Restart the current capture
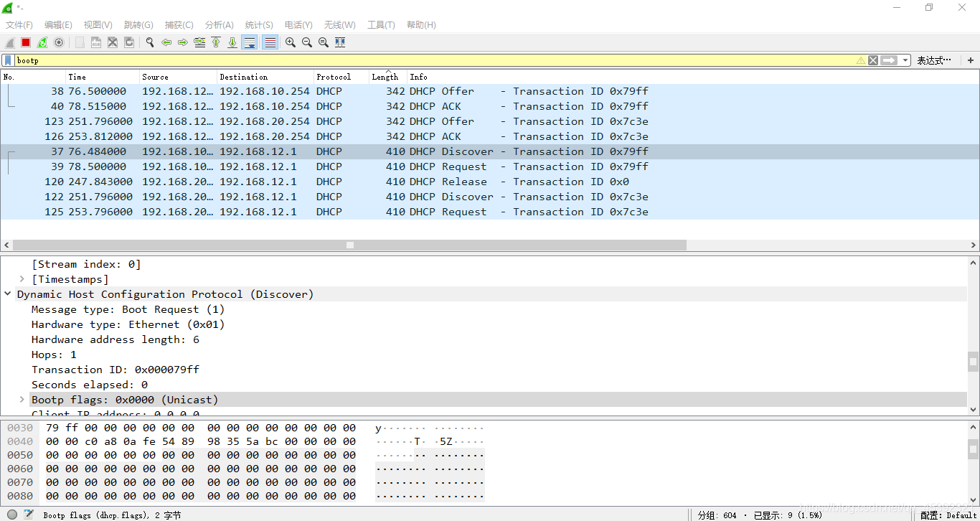The height and width of the screenshot is (521, 980). tap(42, 42)
